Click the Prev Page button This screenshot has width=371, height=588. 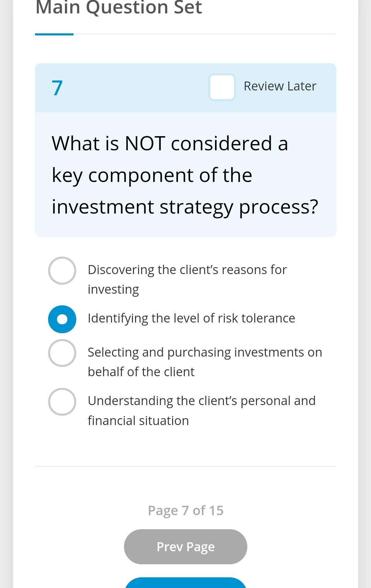[185, 547]
